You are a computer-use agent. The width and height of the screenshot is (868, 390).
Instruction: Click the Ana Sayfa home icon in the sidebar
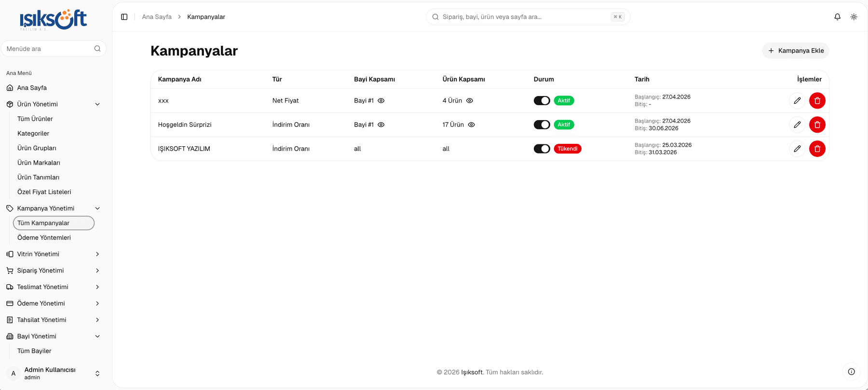[10, 88]
